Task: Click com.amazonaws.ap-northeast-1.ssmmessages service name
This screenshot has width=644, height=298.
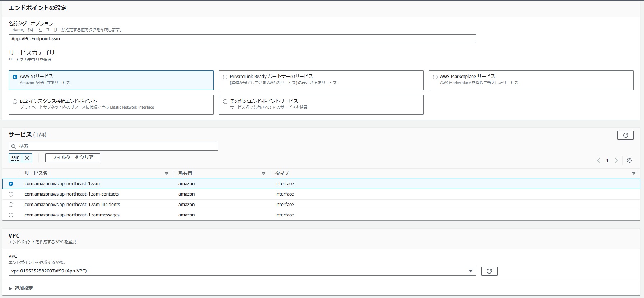Action: click(72, 215)
